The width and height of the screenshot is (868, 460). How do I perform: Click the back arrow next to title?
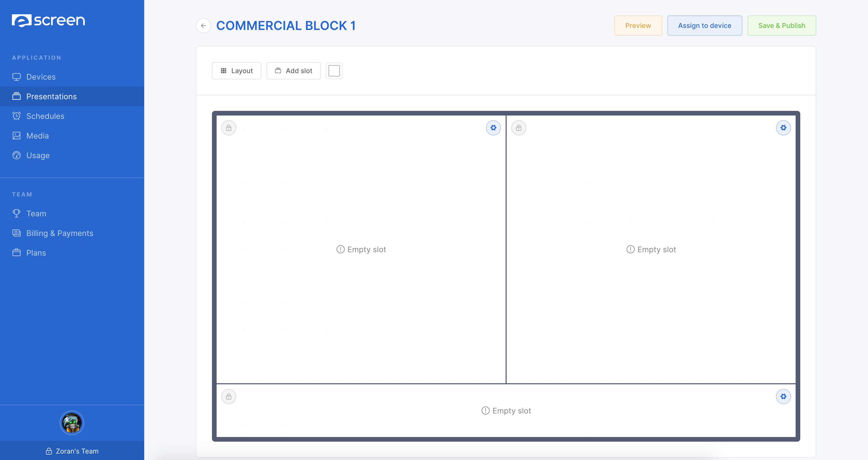point(203,26)
